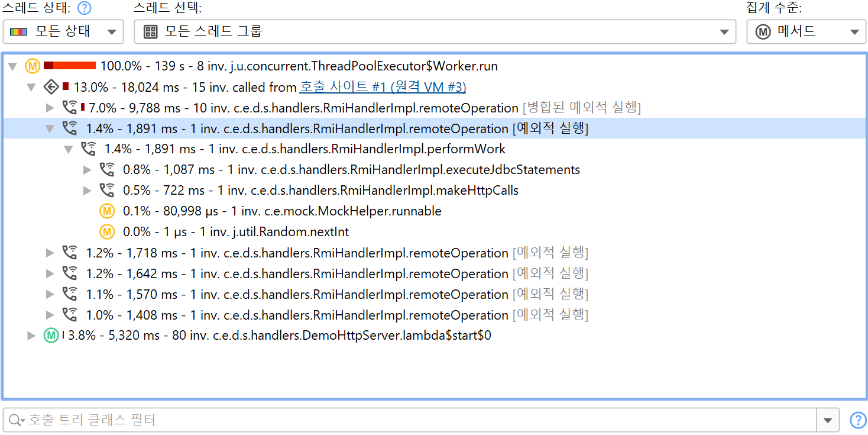Collapse the performWork node
The width and height of the screenshot is (868, 435).
pyautogui.click(x=69, y=149)
